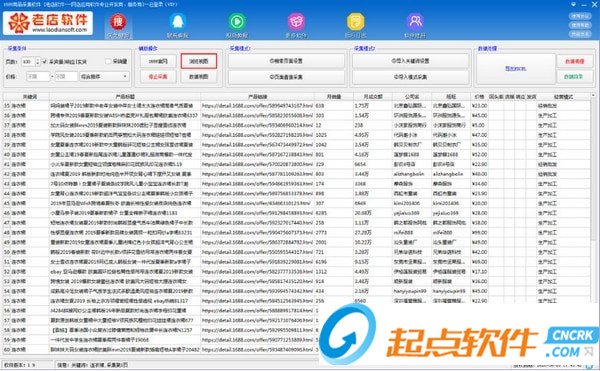The width and height of the screenshot is (600, 371).
Task: Select row 49 price ¥49.00 cell
Action: 479,242
